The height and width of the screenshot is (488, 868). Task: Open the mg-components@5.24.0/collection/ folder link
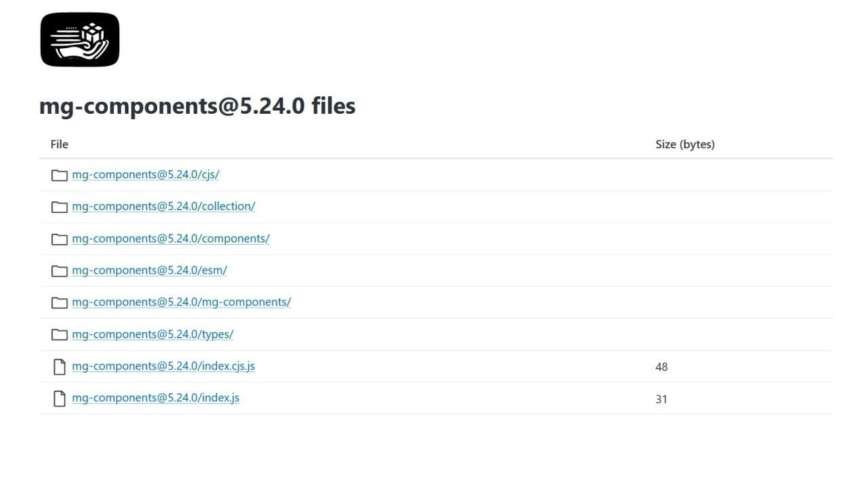tap(163, 207)
